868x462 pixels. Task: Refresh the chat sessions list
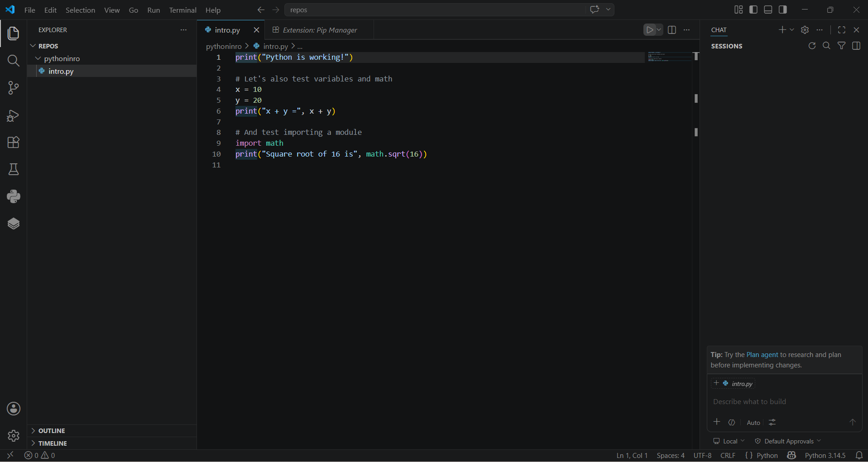point(812,46)
